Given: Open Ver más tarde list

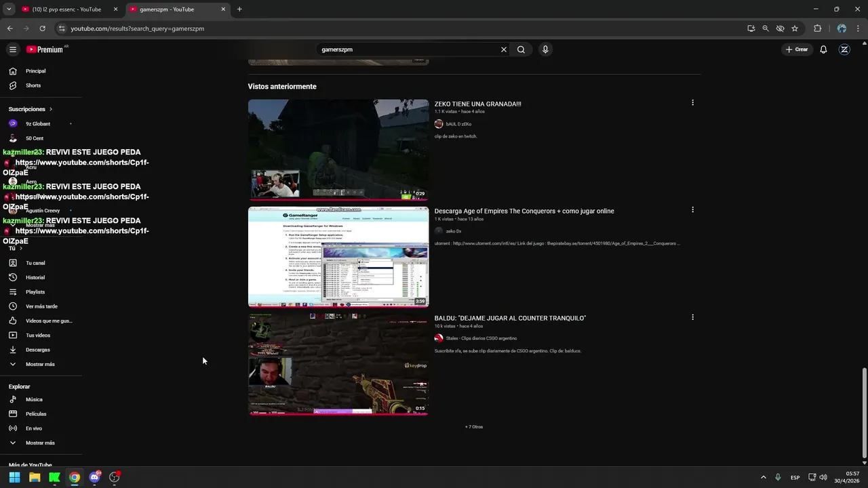Looking at the screenshot, I should (x=41, y=306).
